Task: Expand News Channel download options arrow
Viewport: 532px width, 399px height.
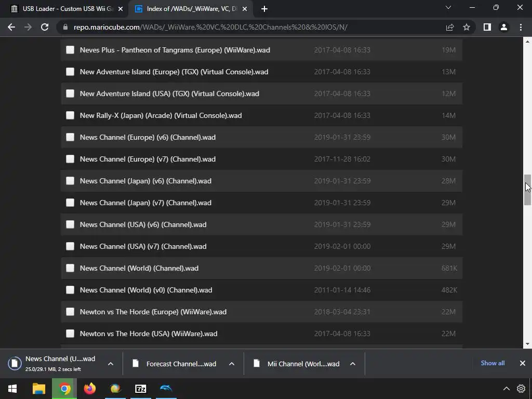Action: [x=111, y=364]
